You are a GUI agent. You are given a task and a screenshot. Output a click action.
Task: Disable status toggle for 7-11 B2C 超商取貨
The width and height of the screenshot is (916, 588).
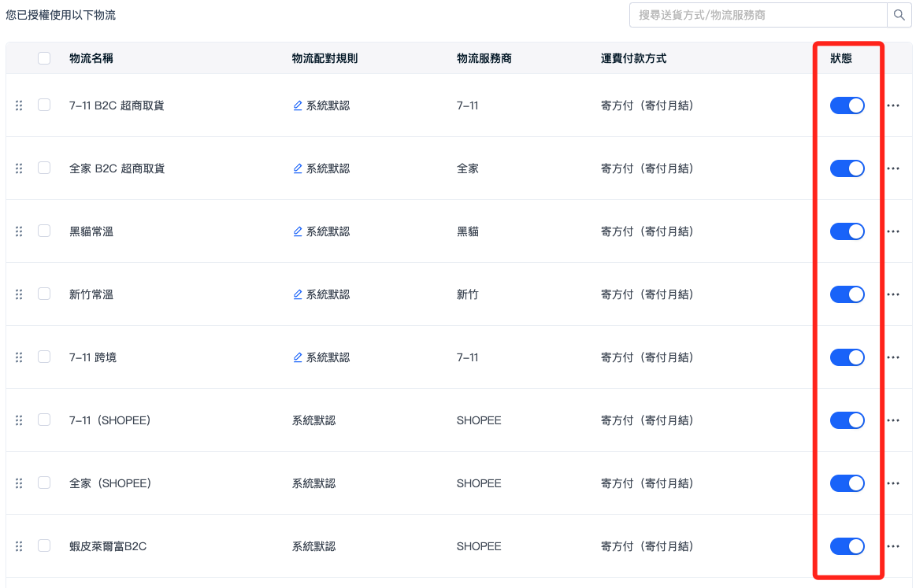click(847, 105)
